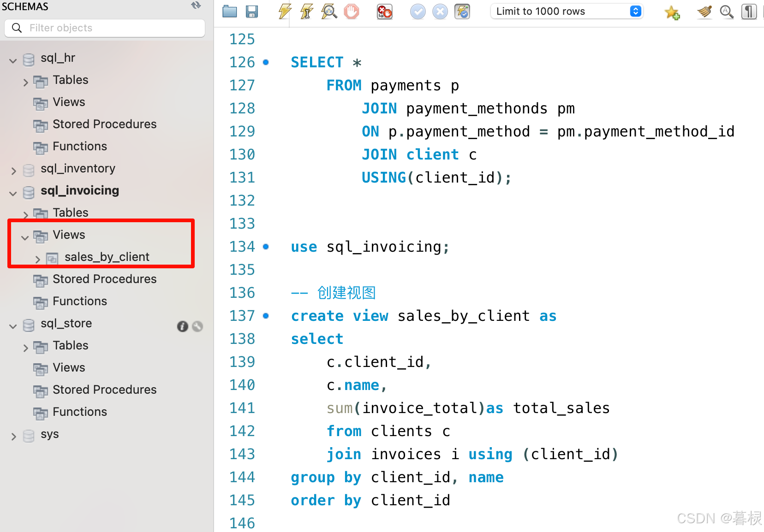The height and width of the screenshot is (532, 764).
Task: Collapse the sql_hr schema chevron
Action: [13, 60]
